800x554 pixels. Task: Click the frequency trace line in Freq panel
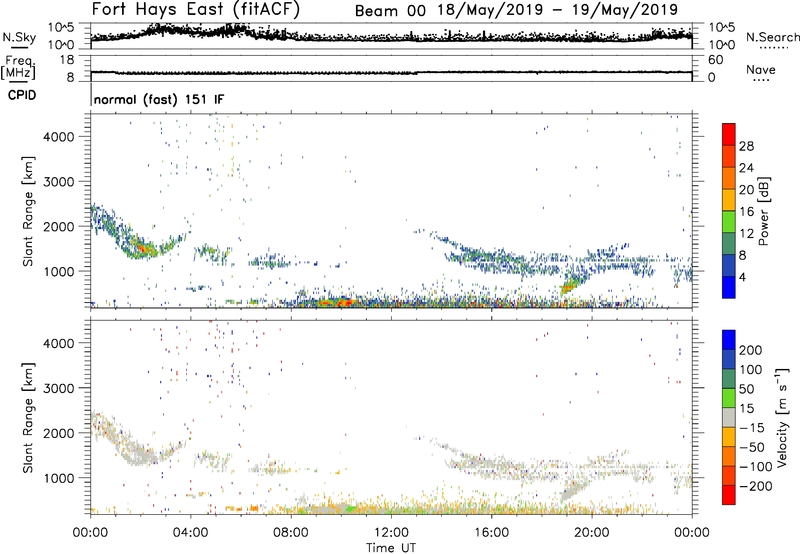(391, 72)
